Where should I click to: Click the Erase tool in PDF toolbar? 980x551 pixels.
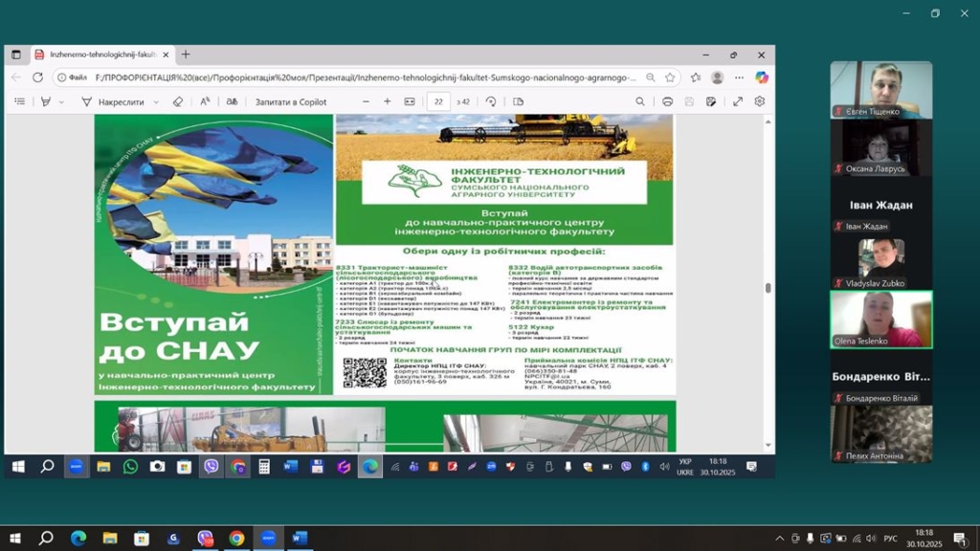coord(178,101)
